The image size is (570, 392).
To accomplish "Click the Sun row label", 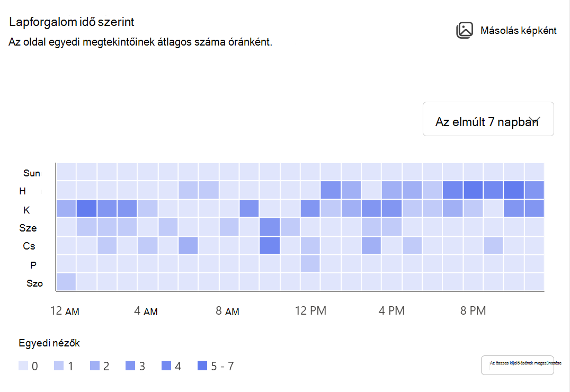I will coord(32,173).
